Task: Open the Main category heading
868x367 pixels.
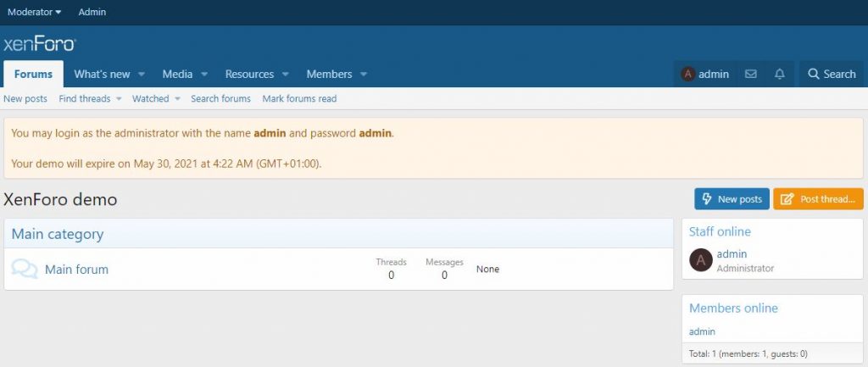Action: point(58,234)
